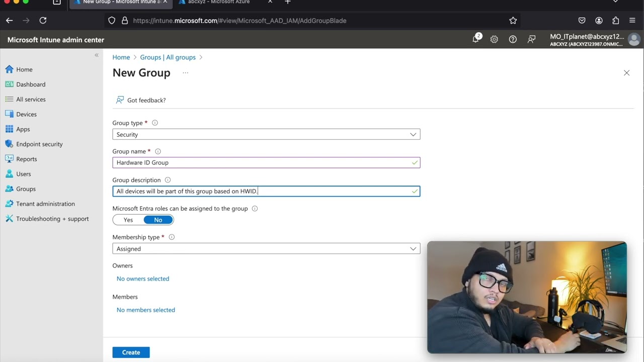Screen dimensions: 644x362
Task: Click the Devices sidebar icon
Action: (x=9, y=114)
